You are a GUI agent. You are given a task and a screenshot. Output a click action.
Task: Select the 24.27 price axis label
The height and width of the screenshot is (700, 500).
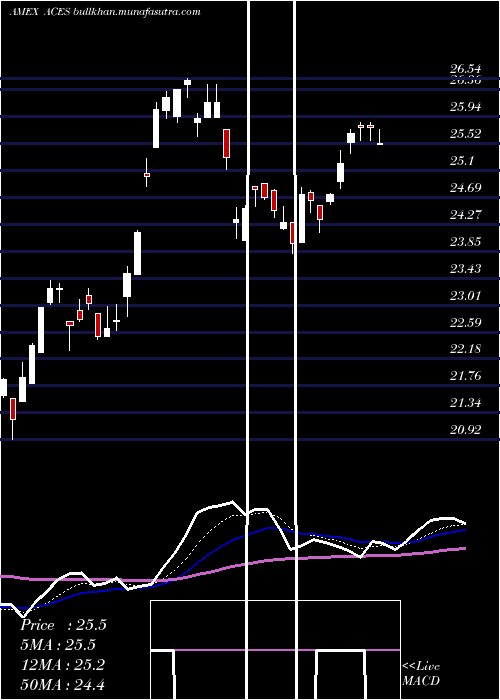coord(466,215)
